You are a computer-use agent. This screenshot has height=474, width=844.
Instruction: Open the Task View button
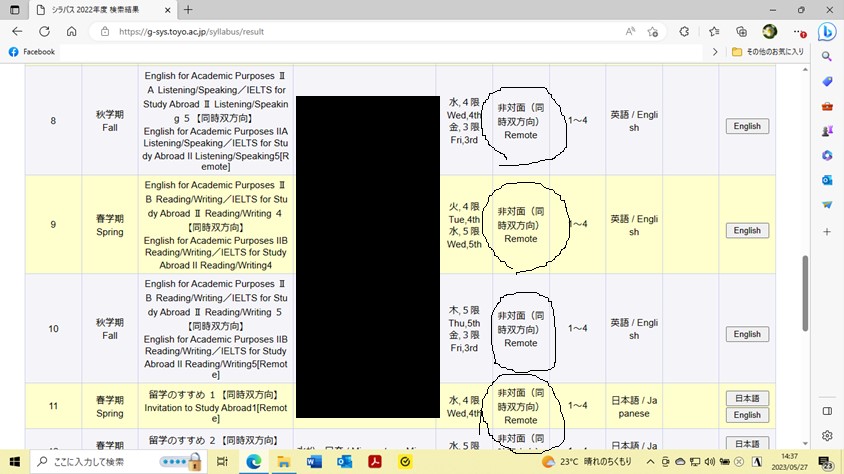222,462
